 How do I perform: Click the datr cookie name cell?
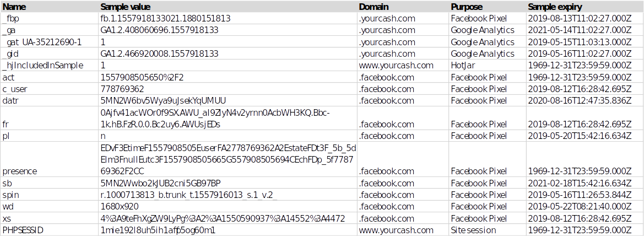click(x=11, y=100)
